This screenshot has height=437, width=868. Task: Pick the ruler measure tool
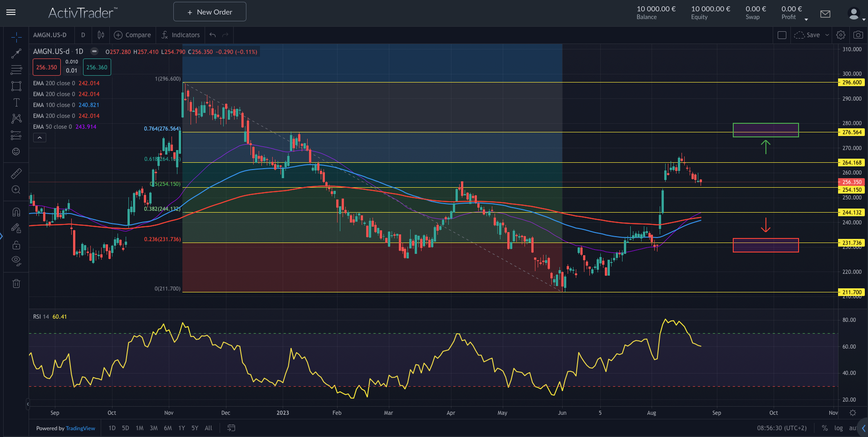click(16, 173)
